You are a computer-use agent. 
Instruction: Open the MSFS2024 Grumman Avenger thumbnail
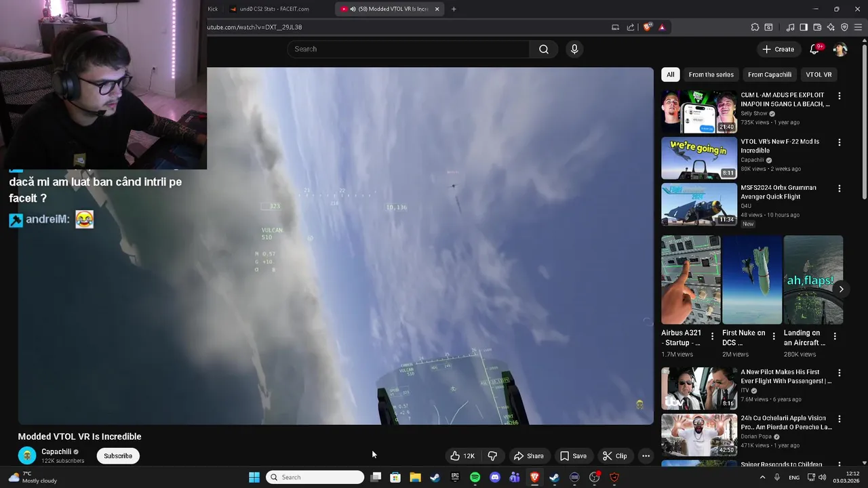coord(699,204)
